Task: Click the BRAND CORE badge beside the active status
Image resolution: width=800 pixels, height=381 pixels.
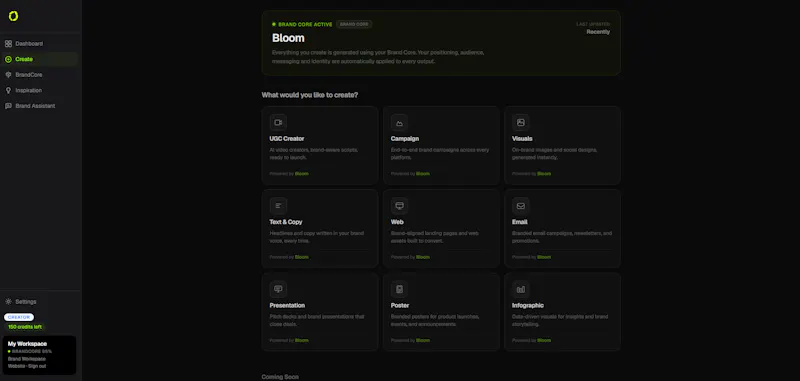Action: click(354, 24)
